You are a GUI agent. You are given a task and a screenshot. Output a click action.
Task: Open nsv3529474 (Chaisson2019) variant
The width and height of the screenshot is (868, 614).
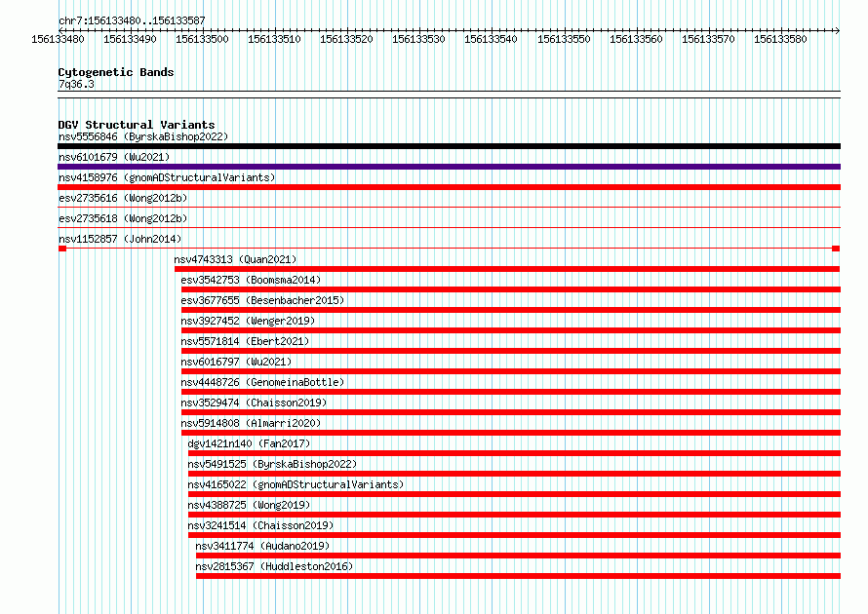pyautogui.click(x=254, y=403)
